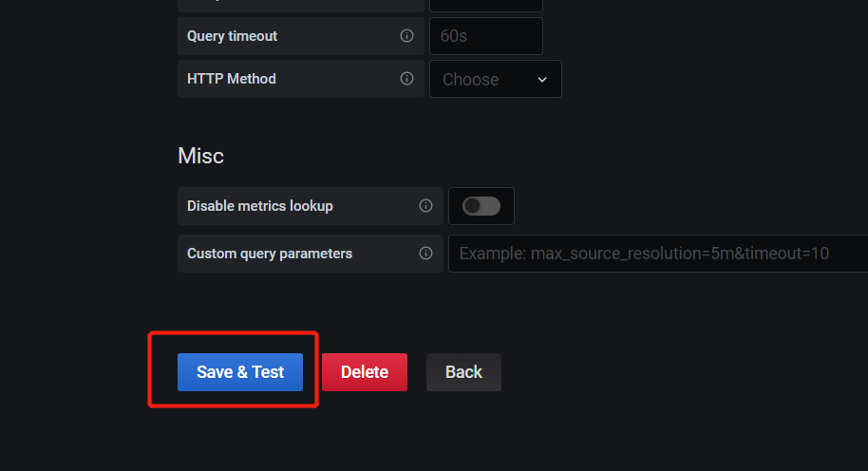The image size is (868, 471).
Task: Click the partially visible input above Query timeout
Action: 486,6
